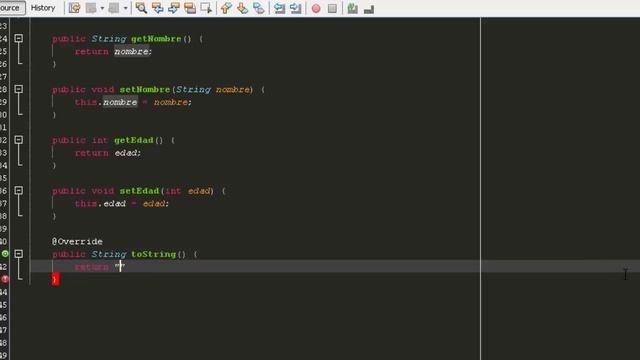The height and width of the screenshot is (360, 640).
Task: Collapse the toString method fold
Action: point(19,254)
